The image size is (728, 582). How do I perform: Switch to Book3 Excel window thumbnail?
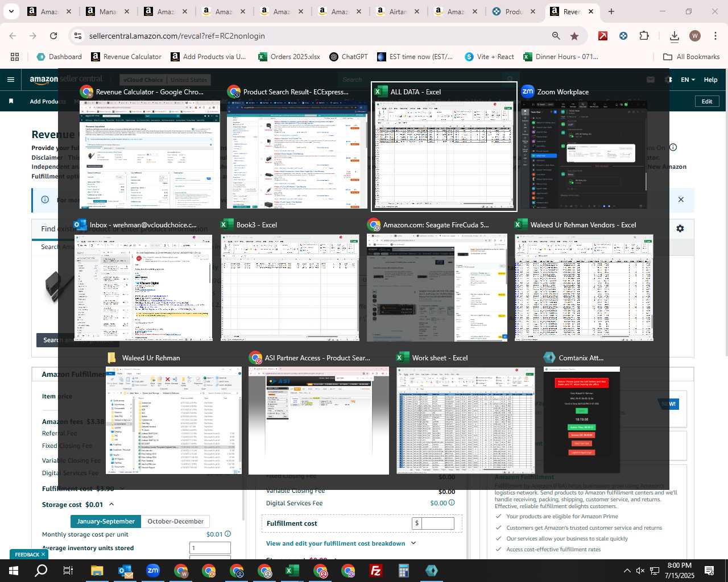290,288
